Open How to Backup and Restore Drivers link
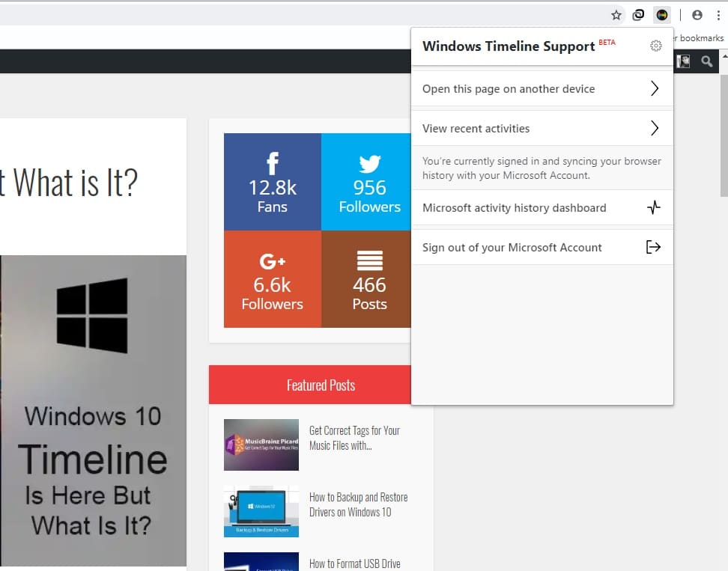This screenshot has height=571, width=728. [x=359, y=504]
